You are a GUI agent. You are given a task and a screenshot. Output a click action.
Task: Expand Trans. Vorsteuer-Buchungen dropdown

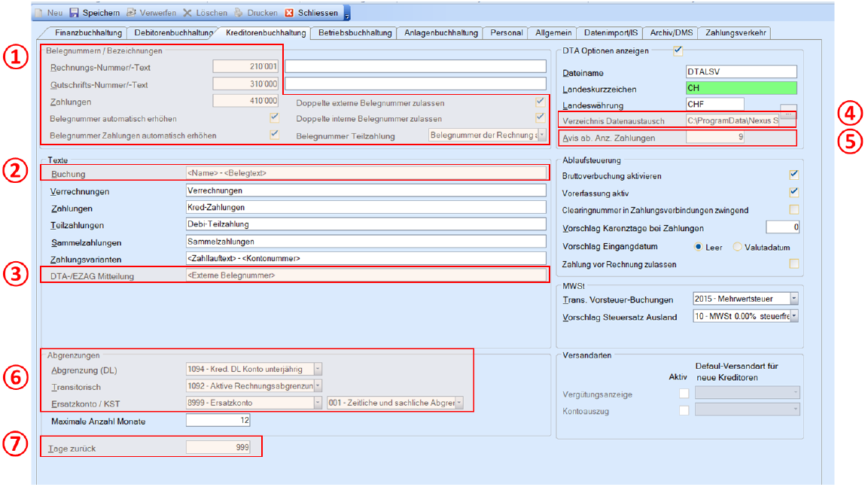pos(793,299)
